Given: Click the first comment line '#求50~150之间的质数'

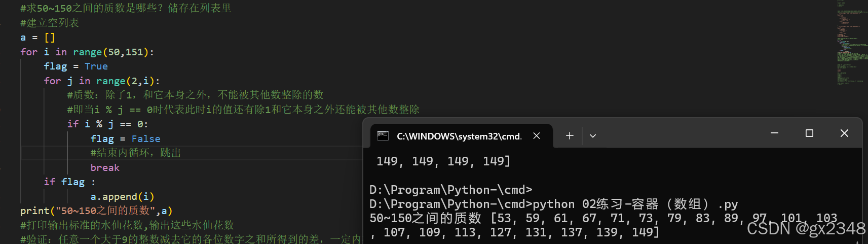Looking at the screenshot, I should 126,8.
